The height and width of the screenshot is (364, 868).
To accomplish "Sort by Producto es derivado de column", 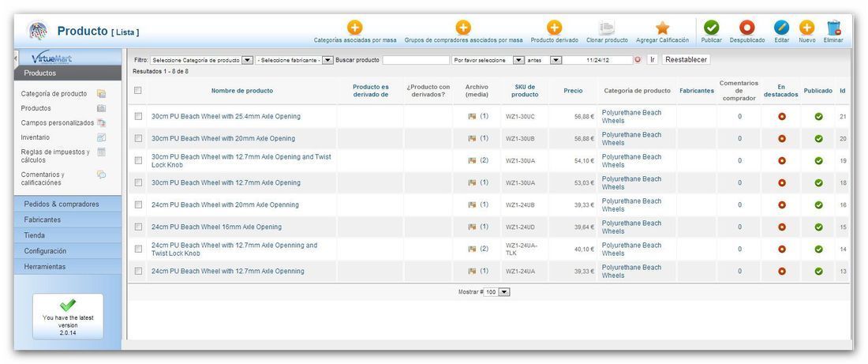I will point(370,91).
